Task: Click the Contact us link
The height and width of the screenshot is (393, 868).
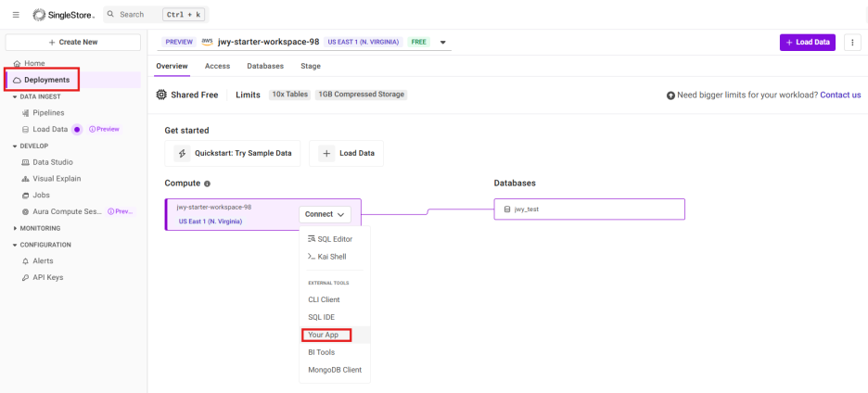Action: [840, 95]
